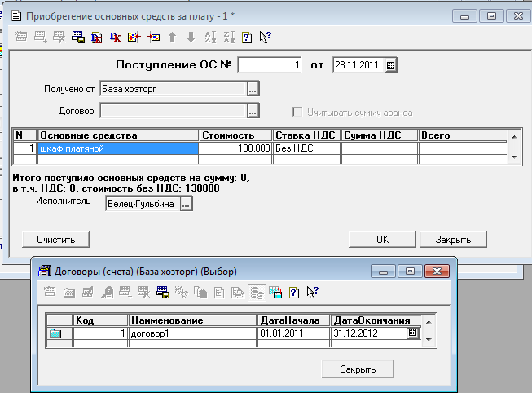Open selection for 'Исполнитель' field

tap(186, 204)
